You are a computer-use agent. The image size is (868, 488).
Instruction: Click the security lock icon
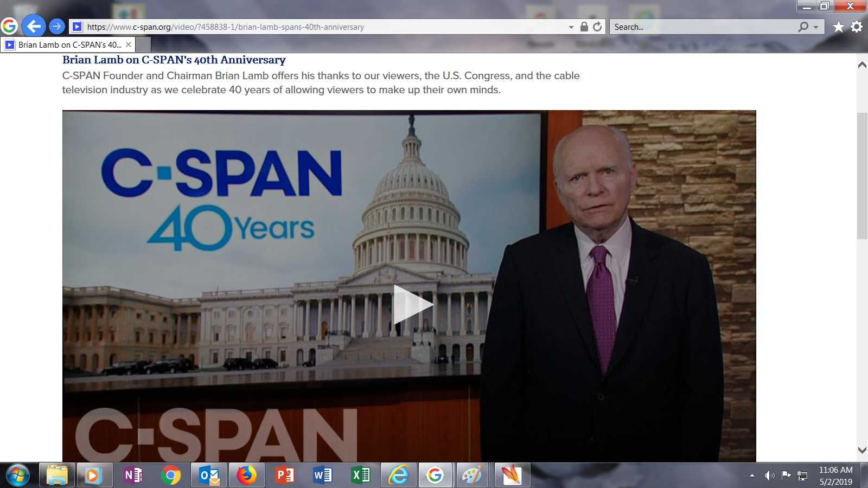(584, 27)
